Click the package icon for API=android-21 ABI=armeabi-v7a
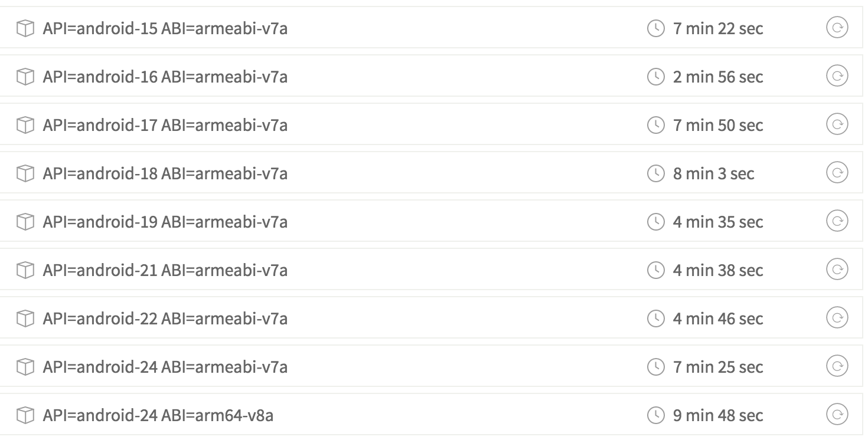 pyautogui.click(x=26, y=270)
